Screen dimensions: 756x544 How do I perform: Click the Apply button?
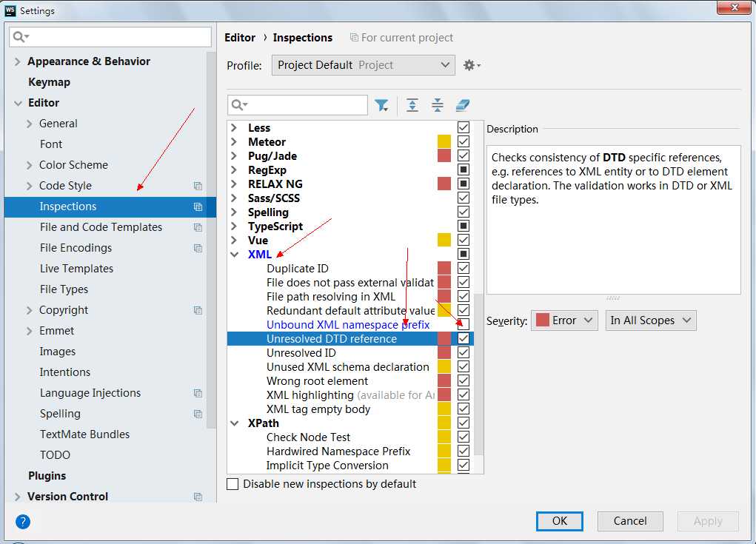[x=707, y=521]
